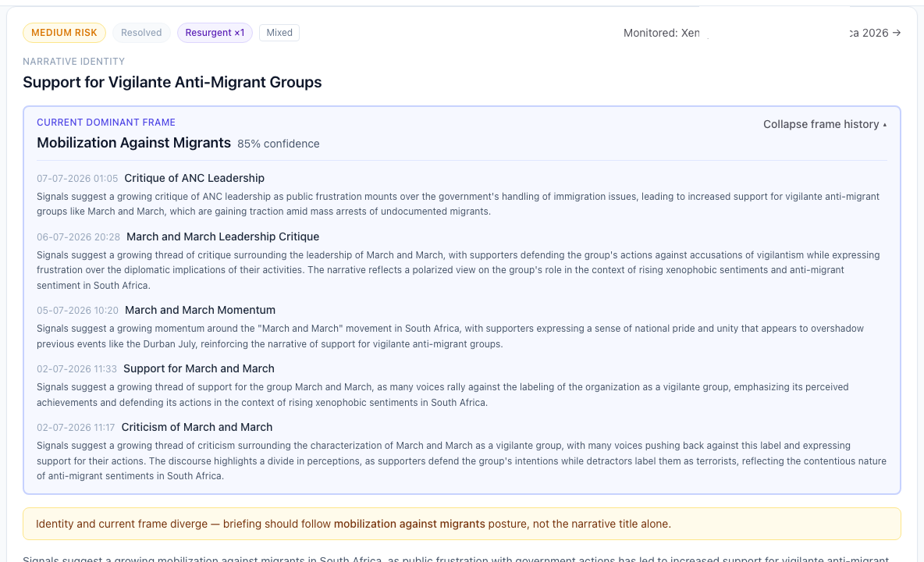Select the entry Criticism of March and March
Screen dimensions: 924x562
point(197,427)
